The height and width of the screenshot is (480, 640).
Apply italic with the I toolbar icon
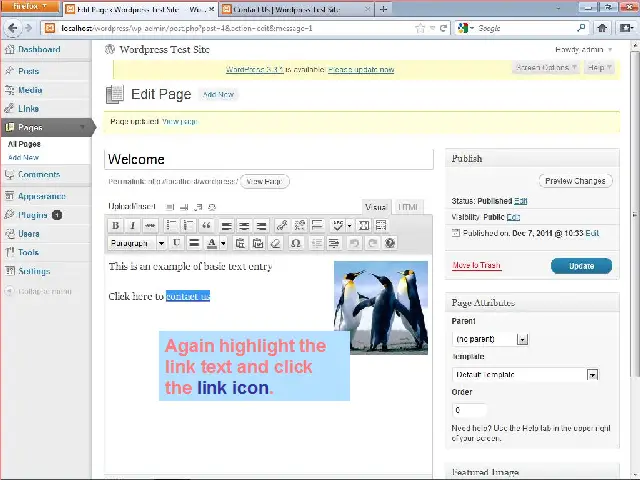[132, 225]
